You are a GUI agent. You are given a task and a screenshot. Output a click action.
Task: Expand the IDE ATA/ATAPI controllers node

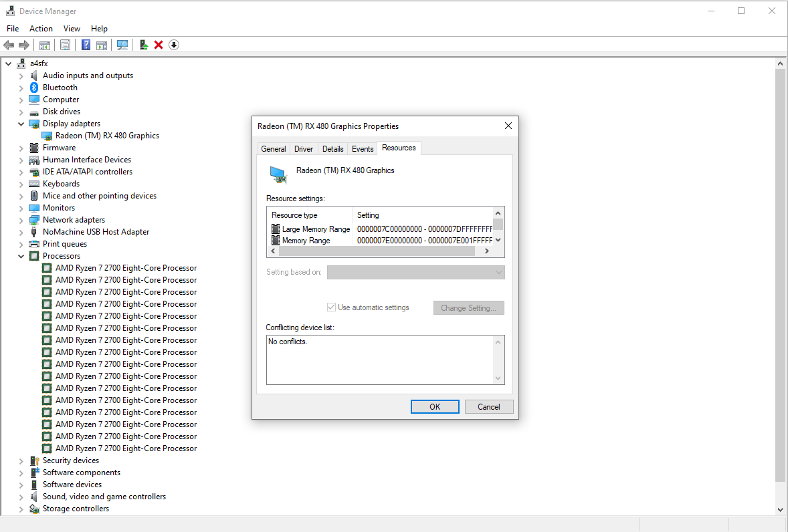pyautogui.click(x=21, y=172)
